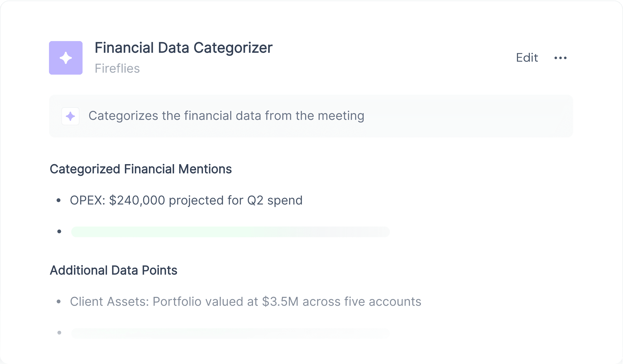
Task: Click the bullet dot before Client Assets
Action: click(x=59, y=302)
